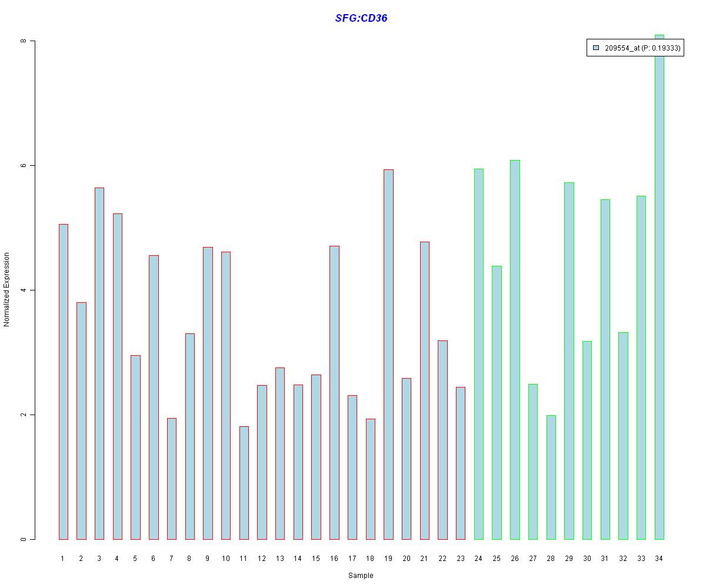Select the bar for sample 23

[460, 463]
